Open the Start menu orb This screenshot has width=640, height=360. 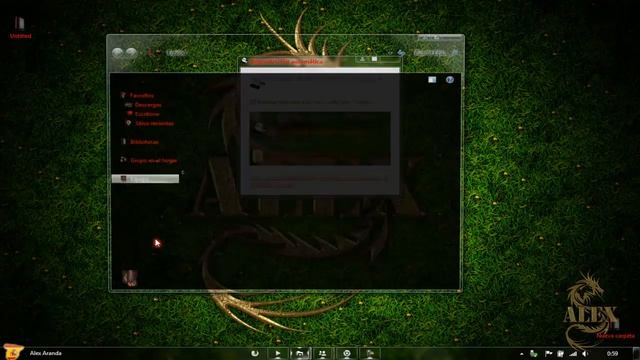coord(13,352)
